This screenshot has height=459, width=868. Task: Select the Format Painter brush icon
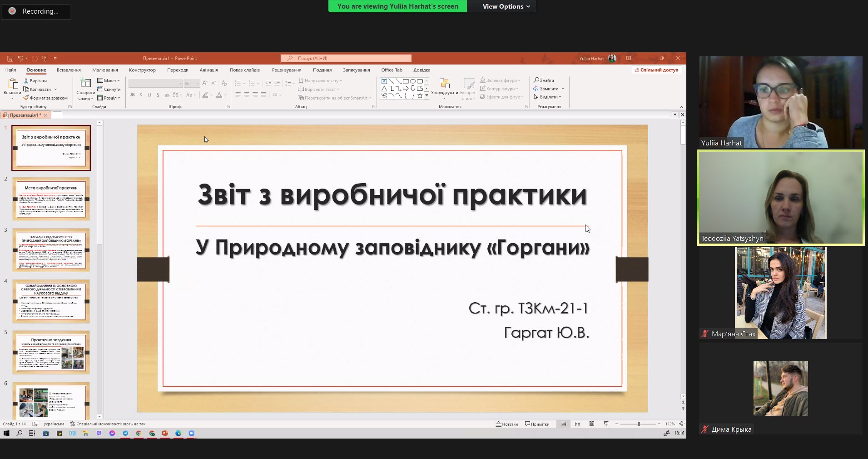[26, 98]
